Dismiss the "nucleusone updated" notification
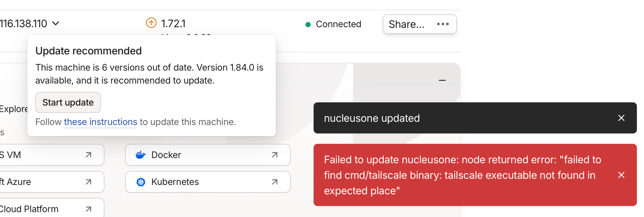This screenshot has width=644, height=217. (621, 118)
